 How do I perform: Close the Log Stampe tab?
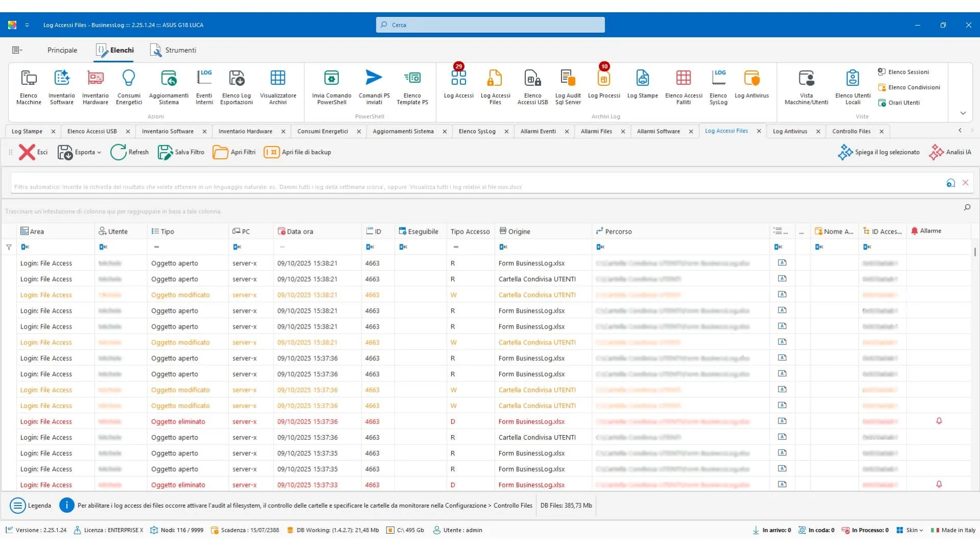53,132
